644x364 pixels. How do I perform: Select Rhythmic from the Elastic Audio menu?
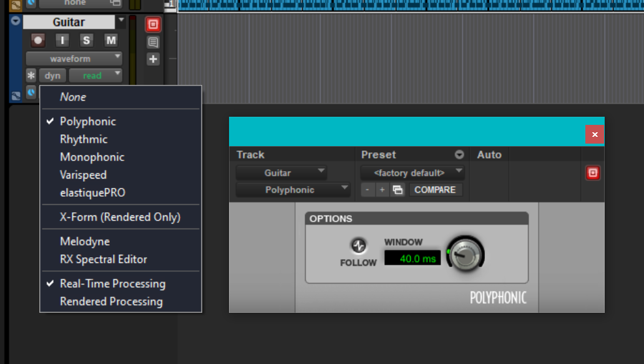pos(84,139)
